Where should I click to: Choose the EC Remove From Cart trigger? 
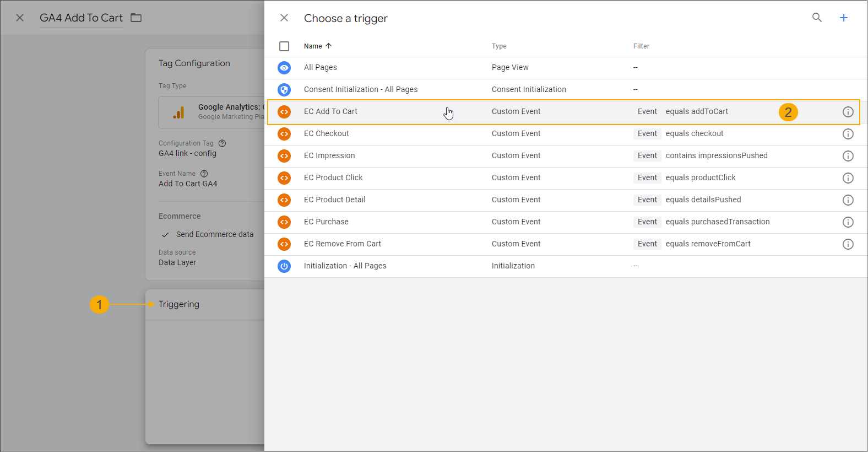[x=343, y=244]
